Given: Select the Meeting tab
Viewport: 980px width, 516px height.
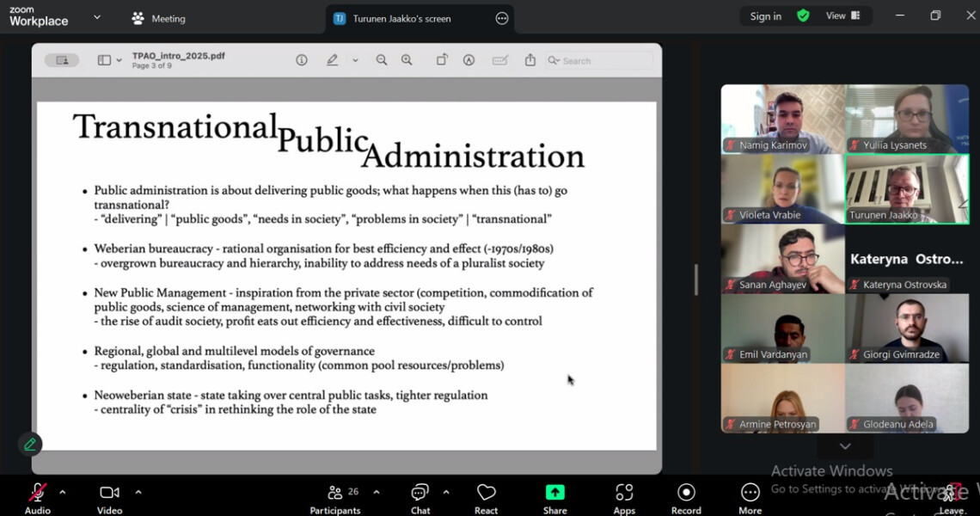Looking at the screenshot, I should pyautogui.click(x=159, y=18).
